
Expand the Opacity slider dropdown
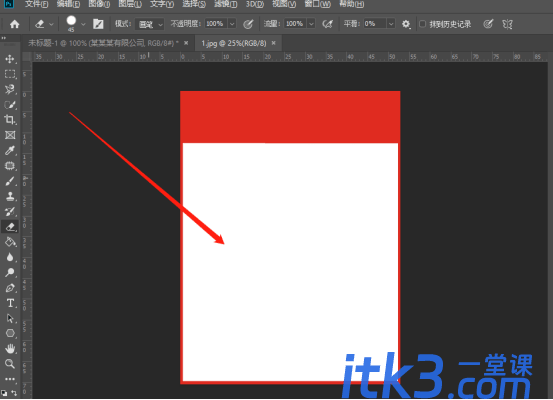tap(232, 24)
